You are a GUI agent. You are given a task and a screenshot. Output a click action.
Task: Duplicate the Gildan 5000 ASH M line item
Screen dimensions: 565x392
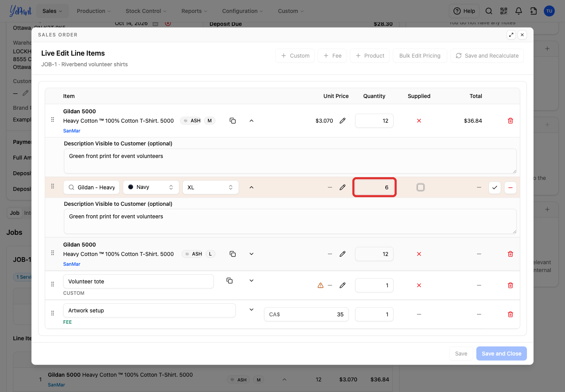[x=233, y=121]
